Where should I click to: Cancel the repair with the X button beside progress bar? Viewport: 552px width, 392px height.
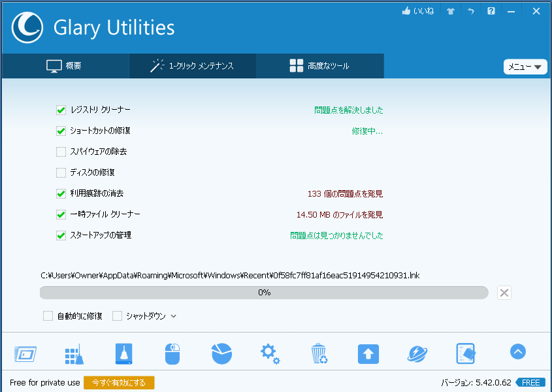504,293
